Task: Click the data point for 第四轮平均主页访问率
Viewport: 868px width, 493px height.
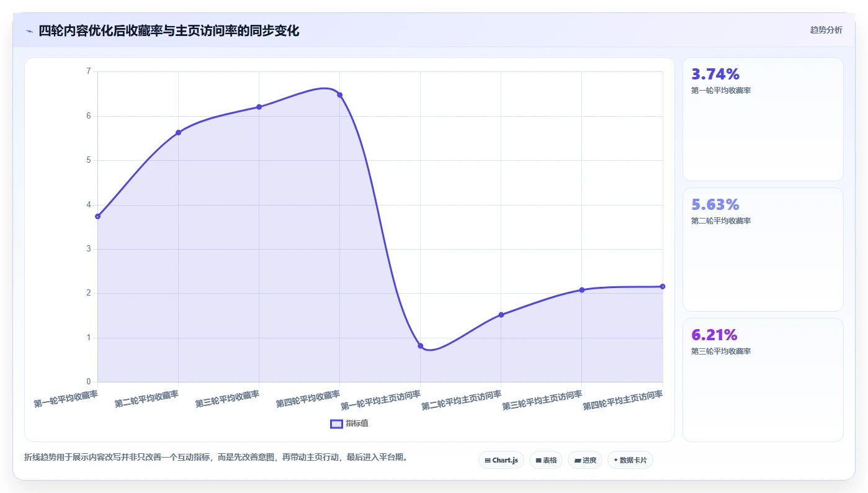Action: pos(663,286)
